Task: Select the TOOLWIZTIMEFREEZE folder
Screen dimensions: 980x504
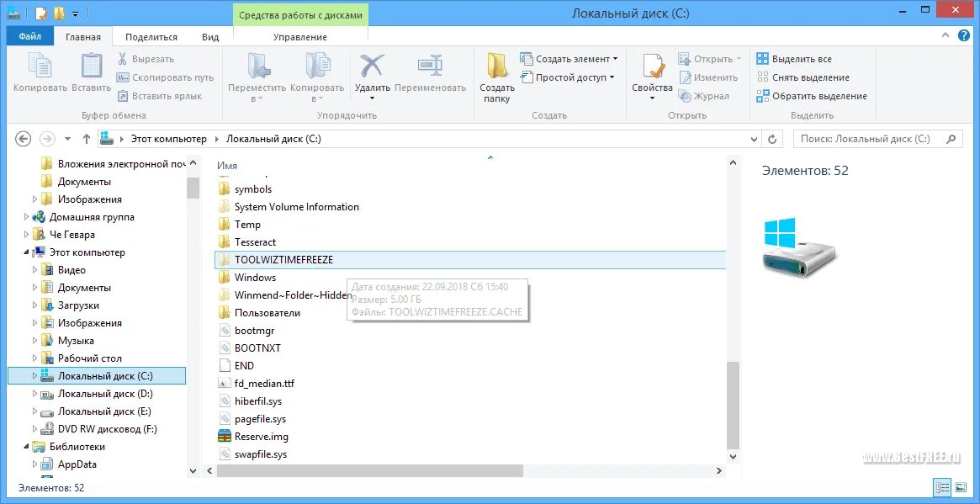Action: [x=469, y=259]
